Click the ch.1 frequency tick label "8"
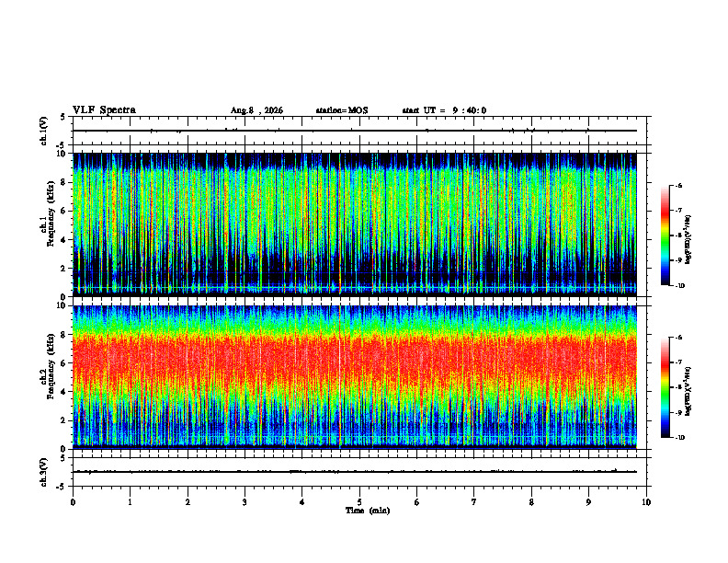The height and width of the screenshot is (563, 728). point(64,182)
